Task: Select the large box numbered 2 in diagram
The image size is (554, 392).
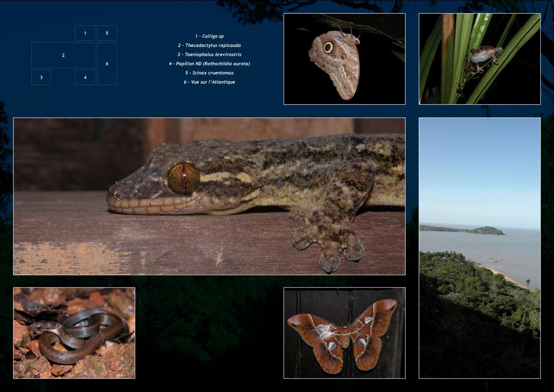Action: tap(63, 55)
